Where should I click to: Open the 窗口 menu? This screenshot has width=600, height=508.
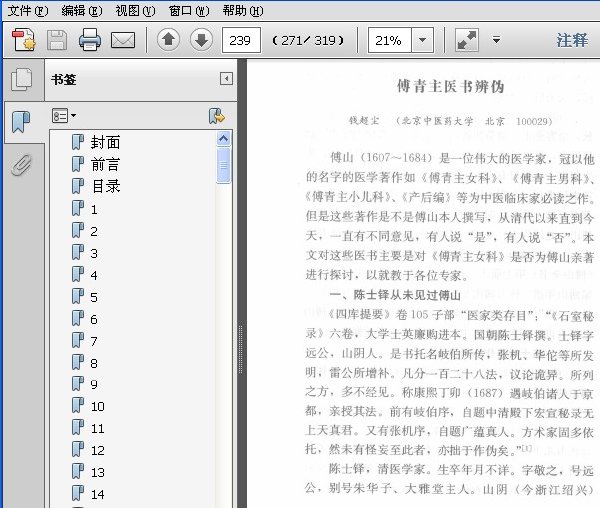pos(189,11)
